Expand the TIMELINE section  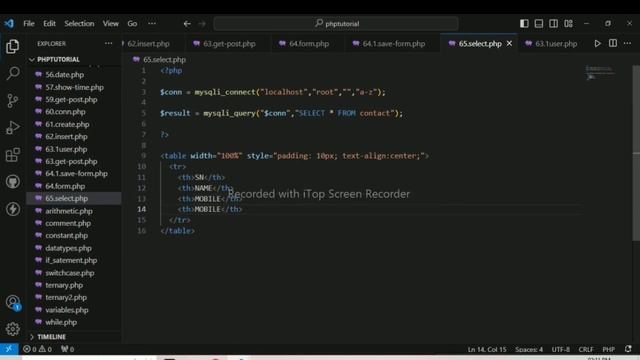(51, 337)
